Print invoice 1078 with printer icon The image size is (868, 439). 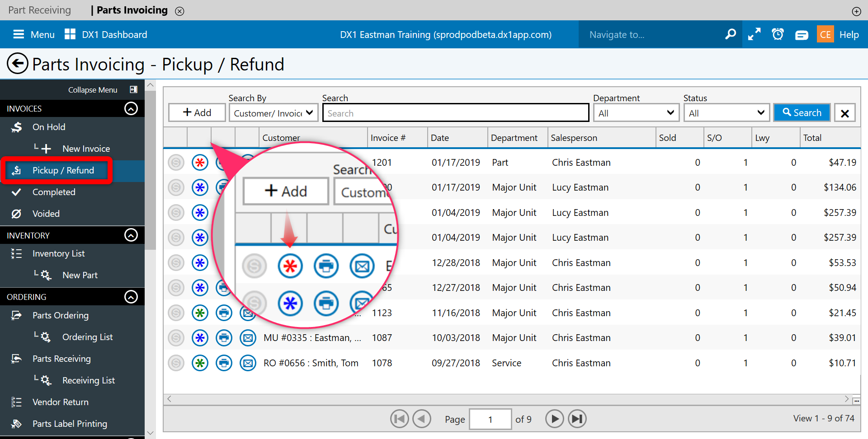[x=224, y=363]
